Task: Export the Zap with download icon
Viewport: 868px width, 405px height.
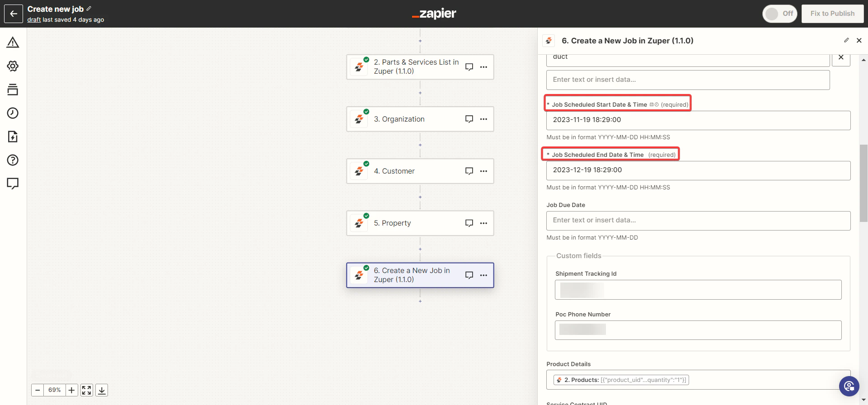Action: click(102, 390)
